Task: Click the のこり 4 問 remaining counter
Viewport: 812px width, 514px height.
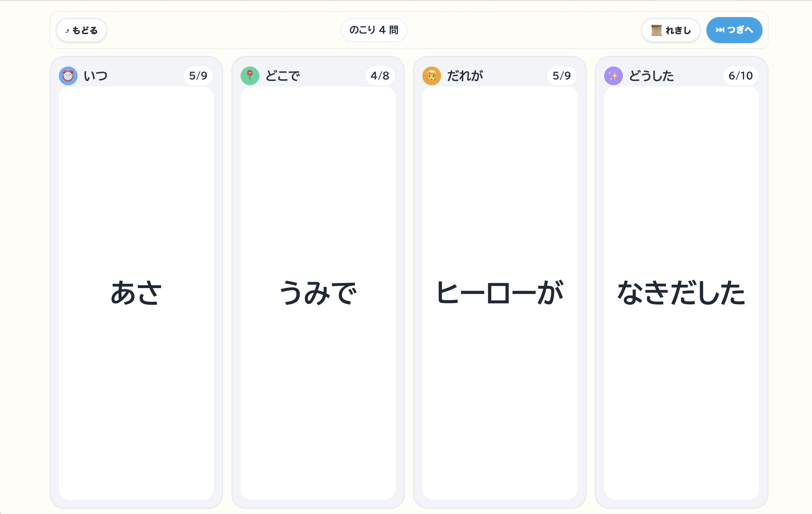Action: [x=374, y=30]
